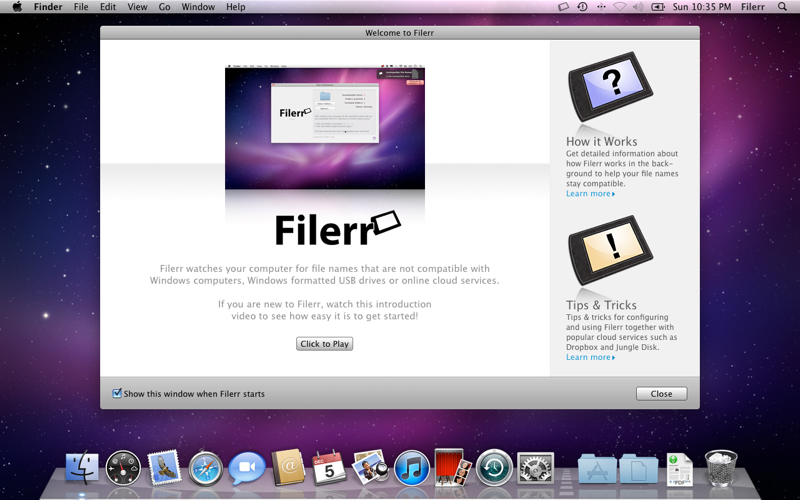Close the Welcome to Filerr window with the Close button
Screen dimensions: 800x500
click(x=661, y=393)
